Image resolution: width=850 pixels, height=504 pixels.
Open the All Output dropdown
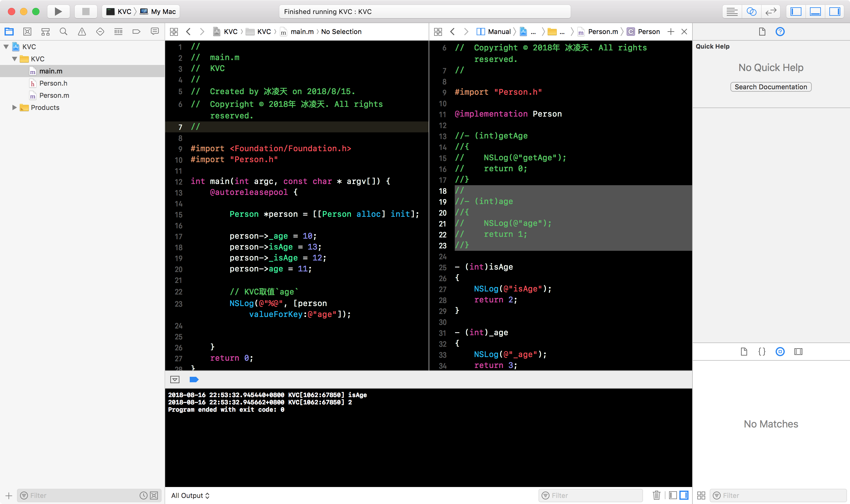pos(190,495)
